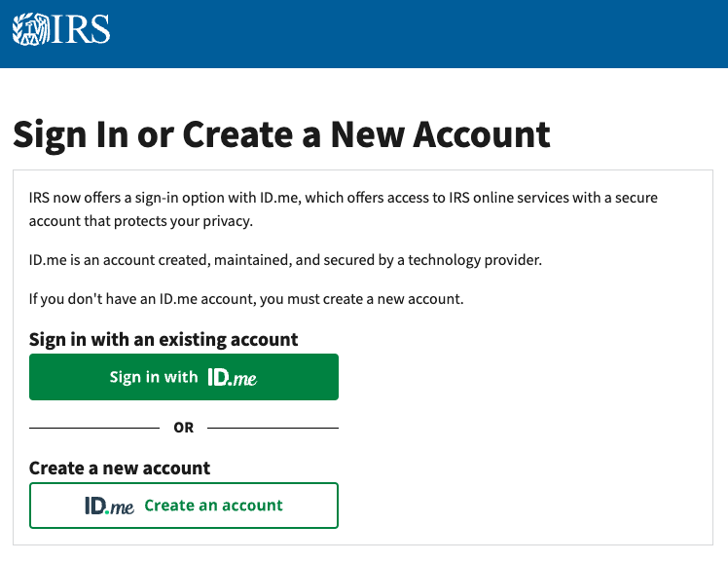The height and width of the screenshot is (563, 728).
Task: Click the words "technology provider" in the text
Action: (x=488, y=260)
